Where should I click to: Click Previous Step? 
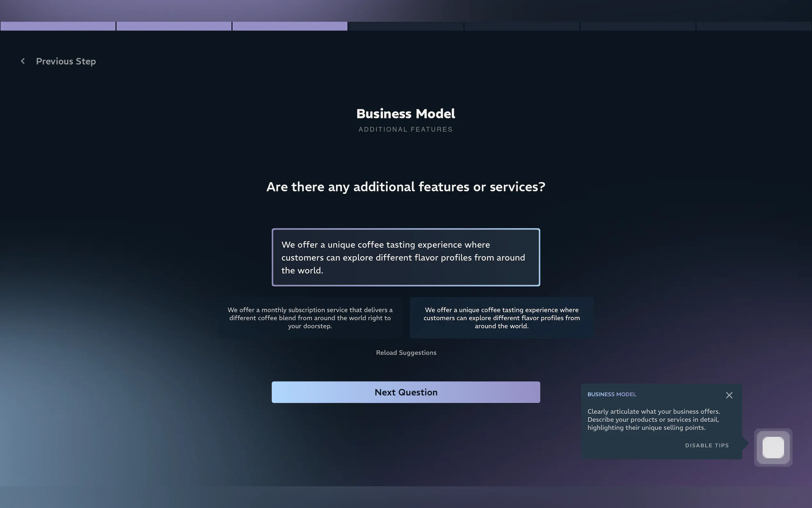tap(66, 61)
